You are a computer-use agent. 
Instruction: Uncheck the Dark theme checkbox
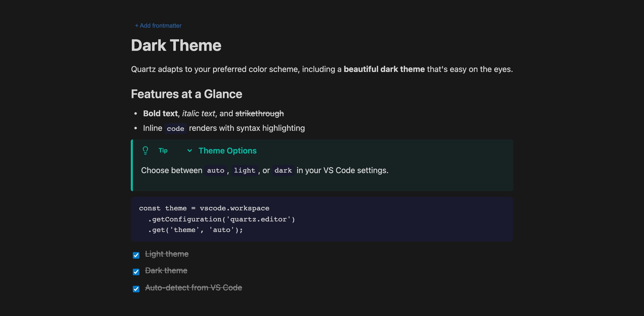pos(136,272)
